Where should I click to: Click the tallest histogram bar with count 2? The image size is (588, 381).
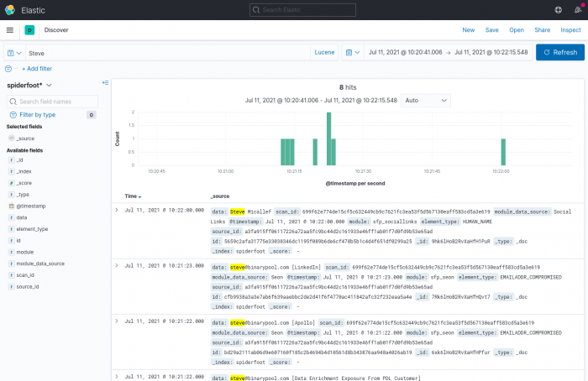pos(329,138)
